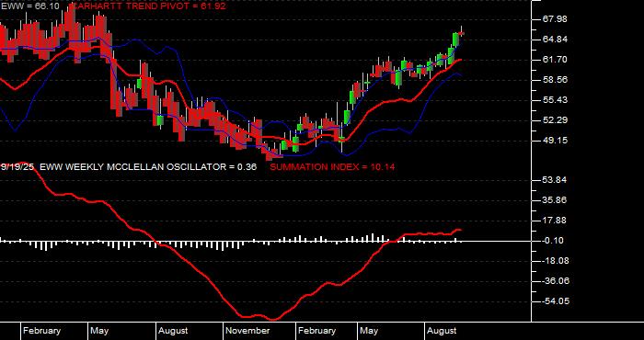Image resolution: width=644 pixels, height=340 pixels.
Task: Click the -0.10 oscillator axis value
Action: (554, 241)
